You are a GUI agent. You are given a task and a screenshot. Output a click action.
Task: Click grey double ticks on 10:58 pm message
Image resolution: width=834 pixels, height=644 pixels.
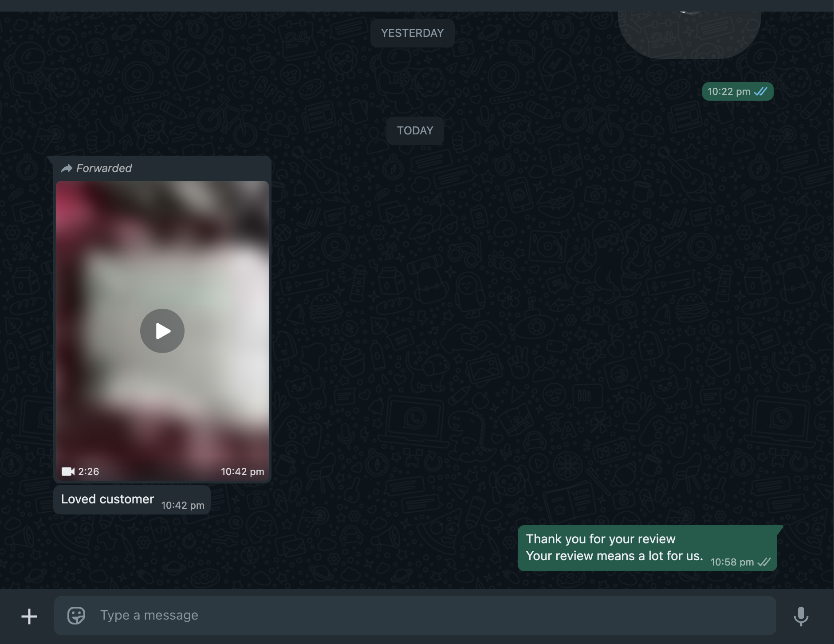tap(764, 562)
